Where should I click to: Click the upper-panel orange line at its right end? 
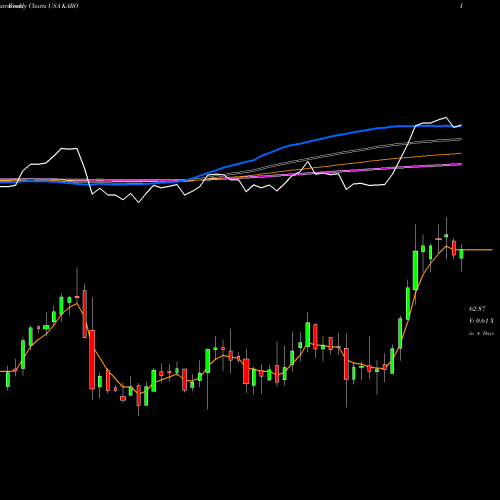[460, 153]
